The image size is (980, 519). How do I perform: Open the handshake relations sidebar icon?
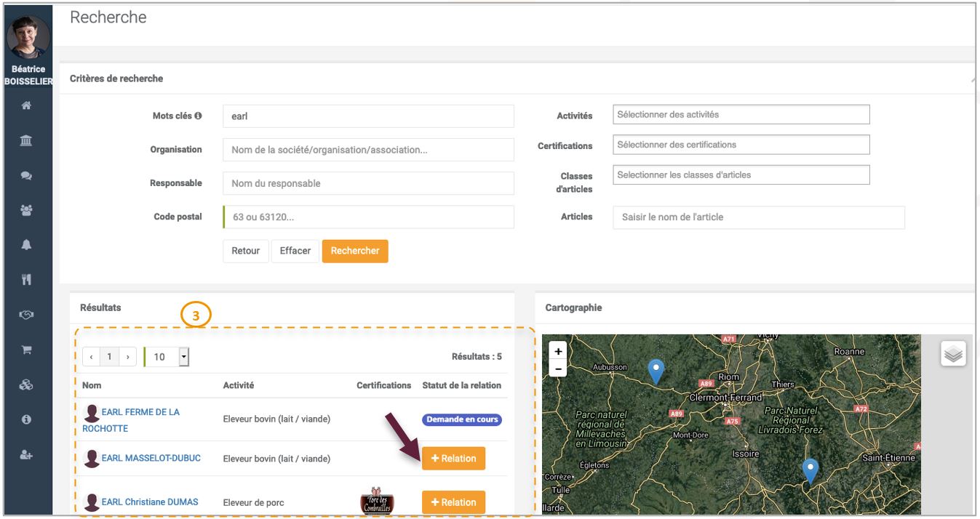click(26, 315)
